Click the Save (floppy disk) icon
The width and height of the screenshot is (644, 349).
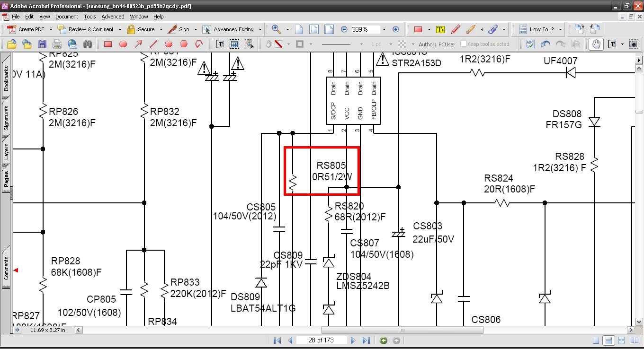[42, 44]
